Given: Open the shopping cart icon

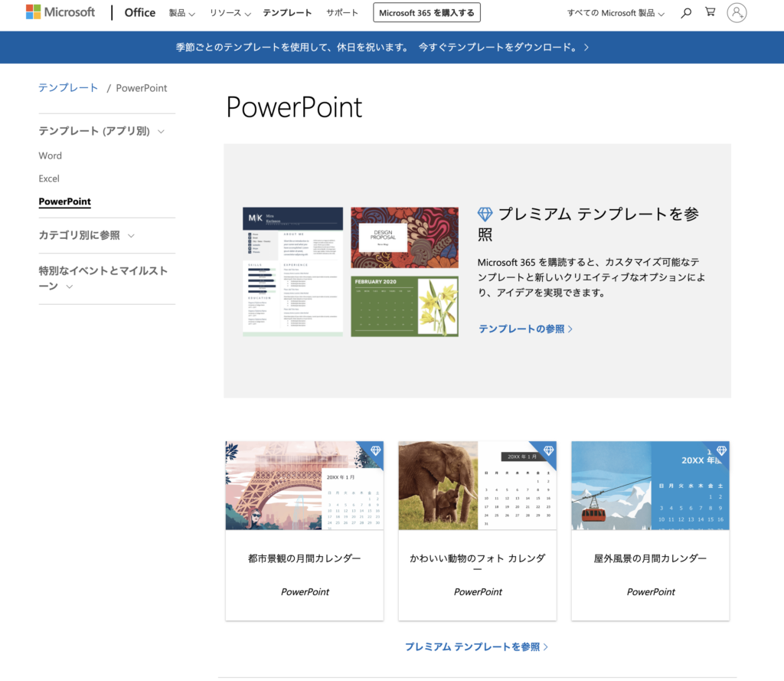Looking at the screenshot, I should pyautogui.click(x=710, y=12).
